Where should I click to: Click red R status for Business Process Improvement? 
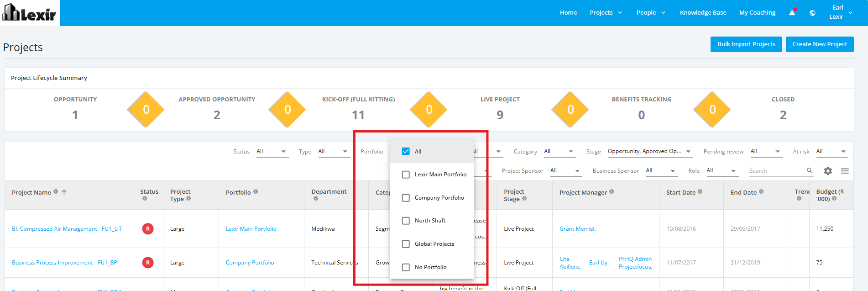[x=148, y=262]
